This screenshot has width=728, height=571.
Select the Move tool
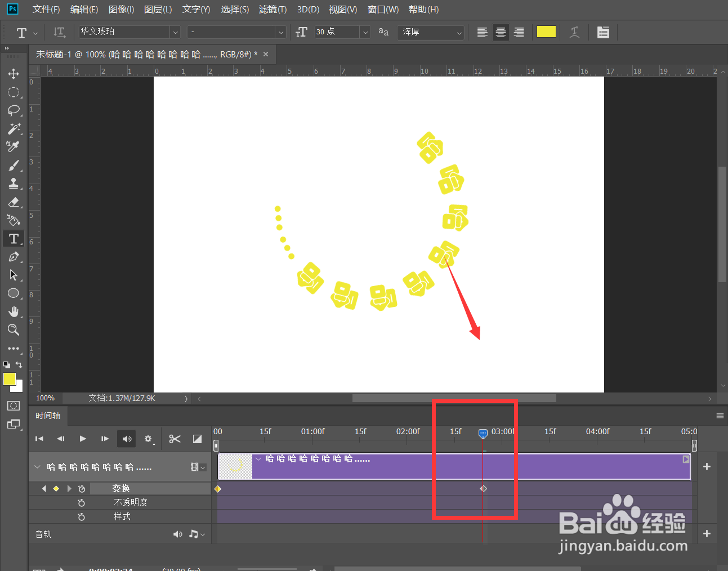[x=14, y=74]
